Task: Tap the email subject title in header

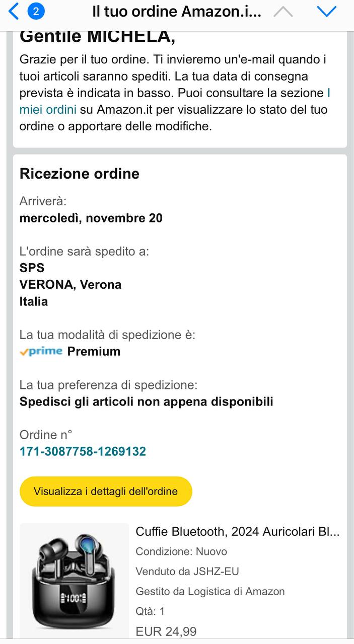Action: pyautogui.click(x=176, y=12)
